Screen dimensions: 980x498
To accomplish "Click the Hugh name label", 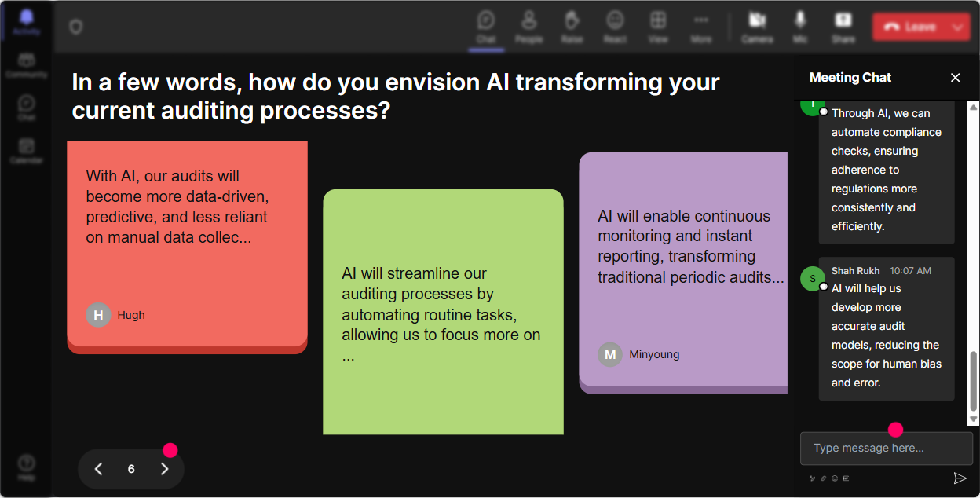I will (x=131, y=315).
